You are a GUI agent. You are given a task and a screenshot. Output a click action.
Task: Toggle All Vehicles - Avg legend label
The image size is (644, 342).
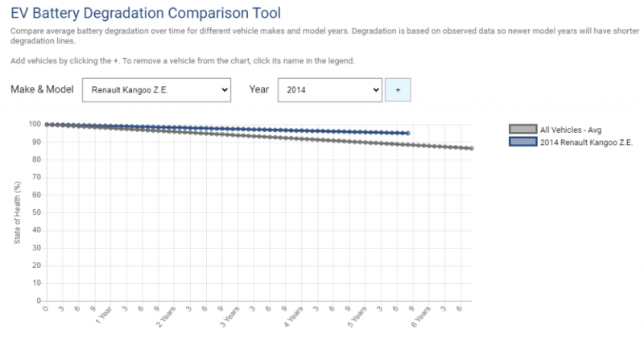[x=571, y=129]
